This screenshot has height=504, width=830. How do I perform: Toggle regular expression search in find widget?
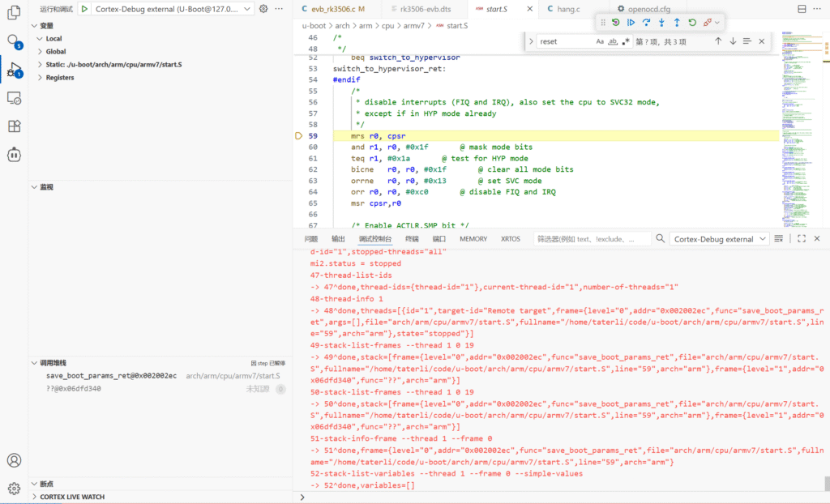point(626,41)
